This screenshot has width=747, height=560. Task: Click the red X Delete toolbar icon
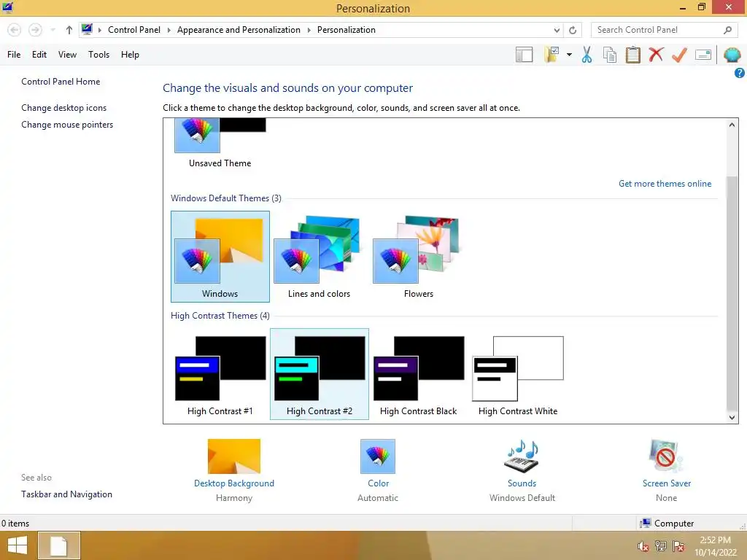(x=656, y=55)
